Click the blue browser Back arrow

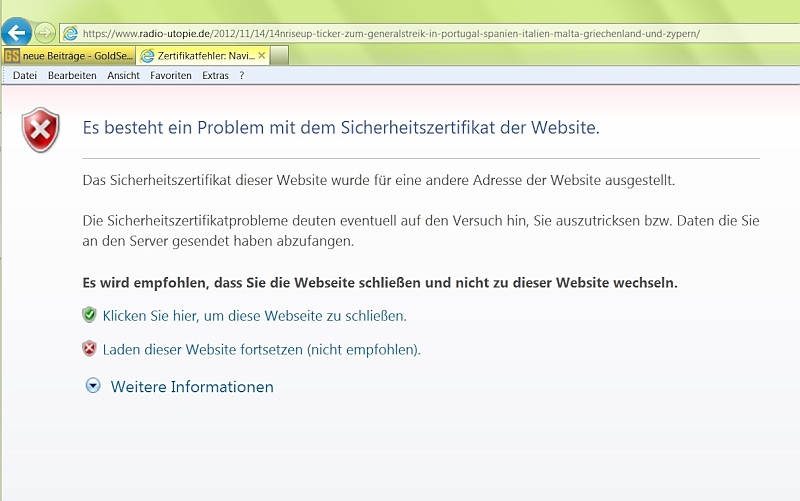[15, 32]
